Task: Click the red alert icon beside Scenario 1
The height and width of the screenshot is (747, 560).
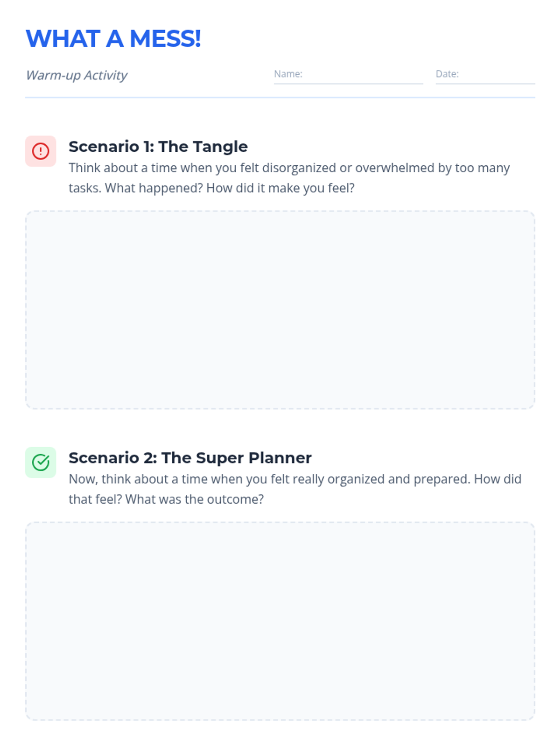Action: click(x=41, y=151)
